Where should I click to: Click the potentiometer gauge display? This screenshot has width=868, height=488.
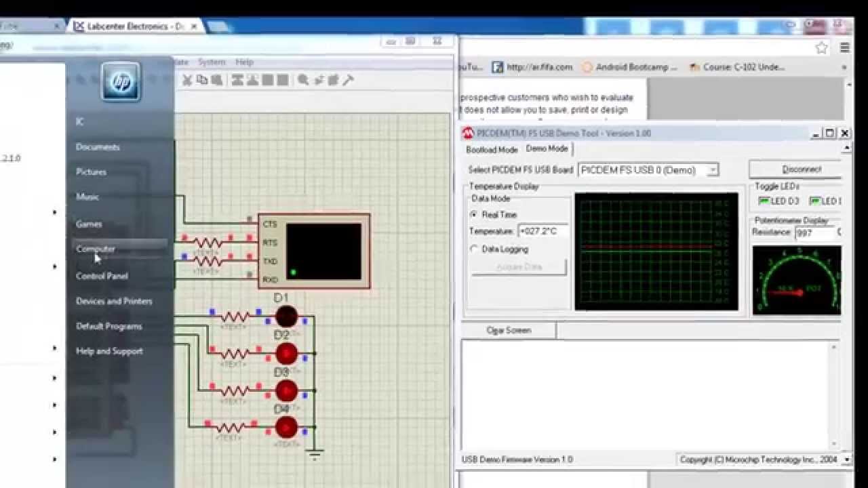pos(797,280)
